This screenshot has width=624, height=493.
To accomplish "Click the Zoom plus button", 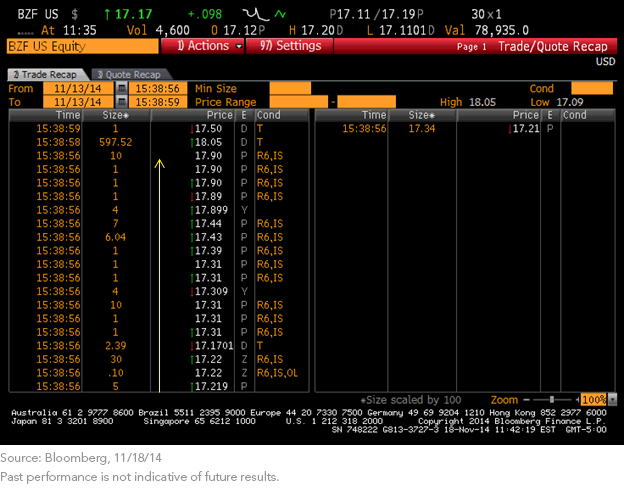I will (x=577, y=399).
